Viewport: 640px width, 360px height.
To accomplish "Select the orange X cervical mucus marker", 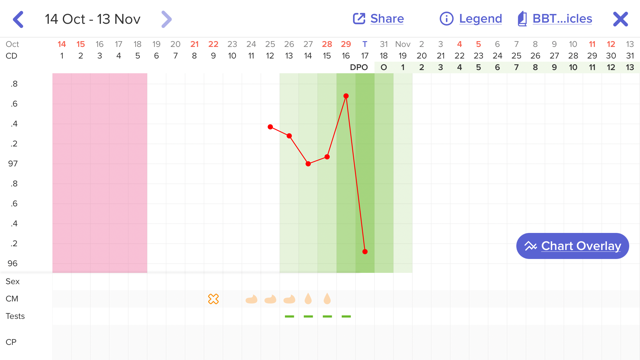I will (x=213, y=299).
